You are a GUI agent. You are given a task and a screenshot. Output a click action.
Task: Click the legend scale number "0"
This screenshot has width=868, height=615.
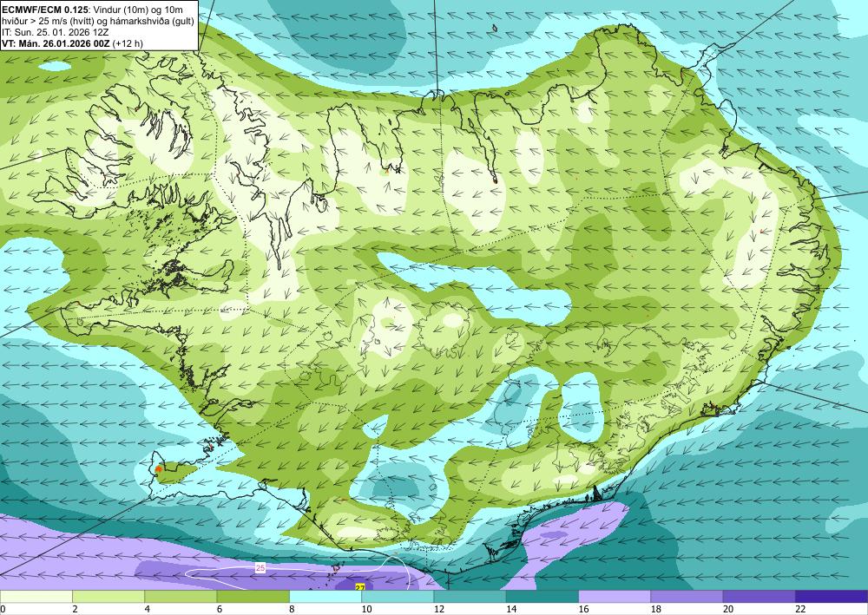point(3,610)
